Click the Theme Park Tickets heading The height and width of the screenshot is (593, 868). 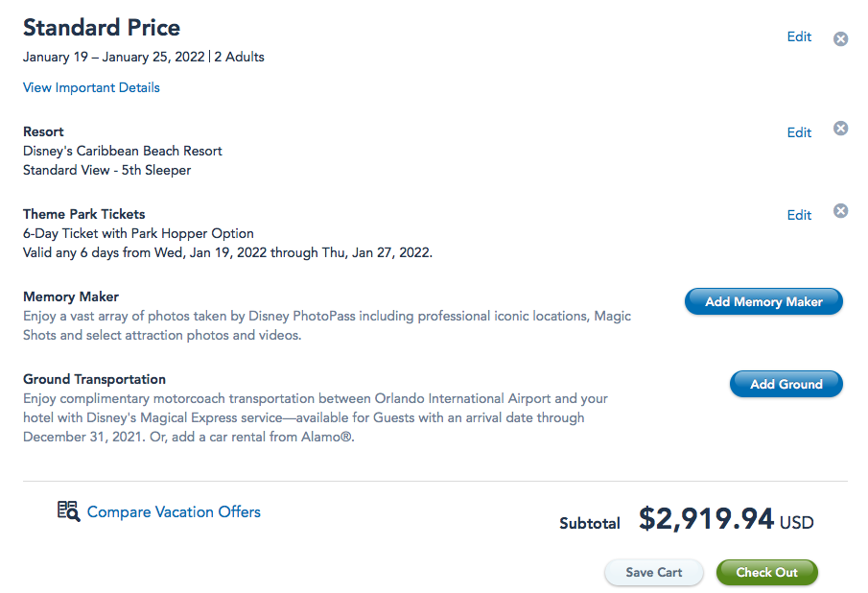84,214
